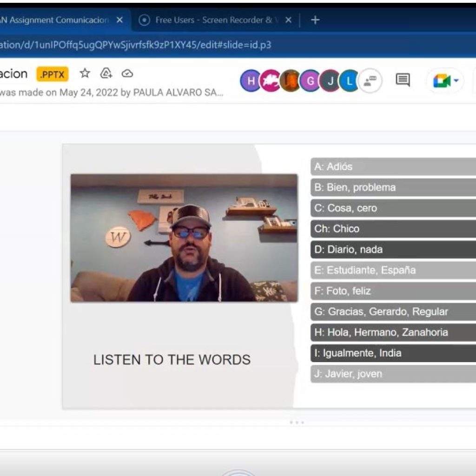Check the cloud document status icon
476x476 pixels.
point(127,73)
